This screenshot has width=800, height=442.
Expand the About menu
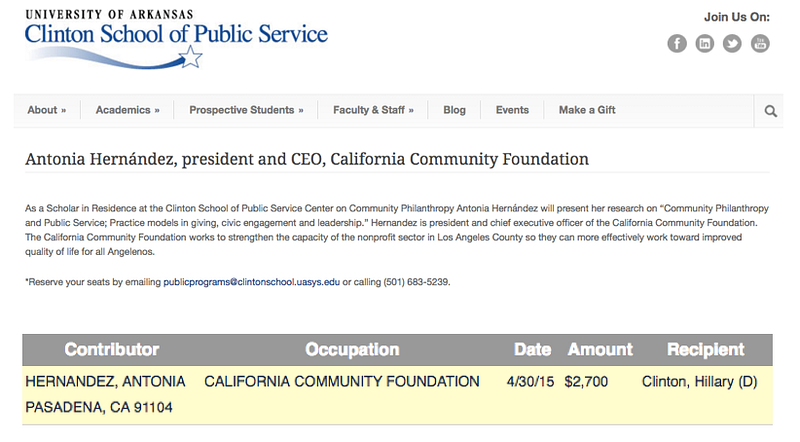pos(47,110)
